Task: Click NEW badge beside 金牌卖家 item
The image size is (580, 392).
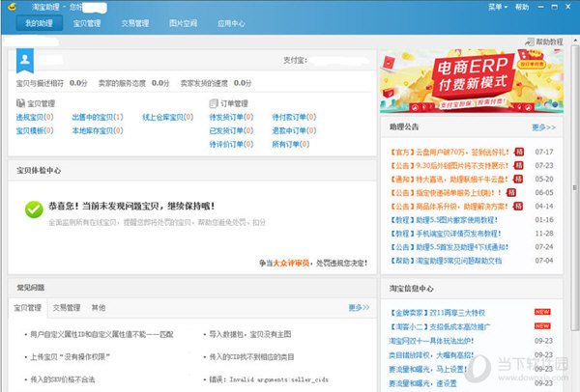Action: [x=542, y=312]
